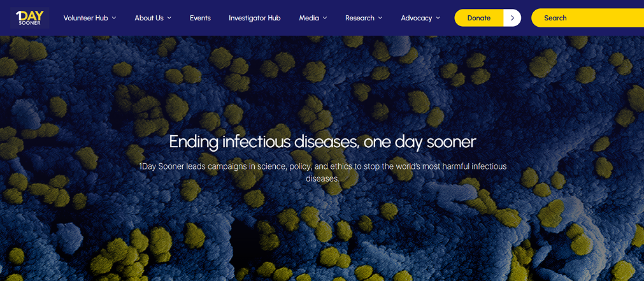This screenshot has width=644, height=281.
Task: Expand the Volunteer Hub chevron
Action: click(114, 18)
